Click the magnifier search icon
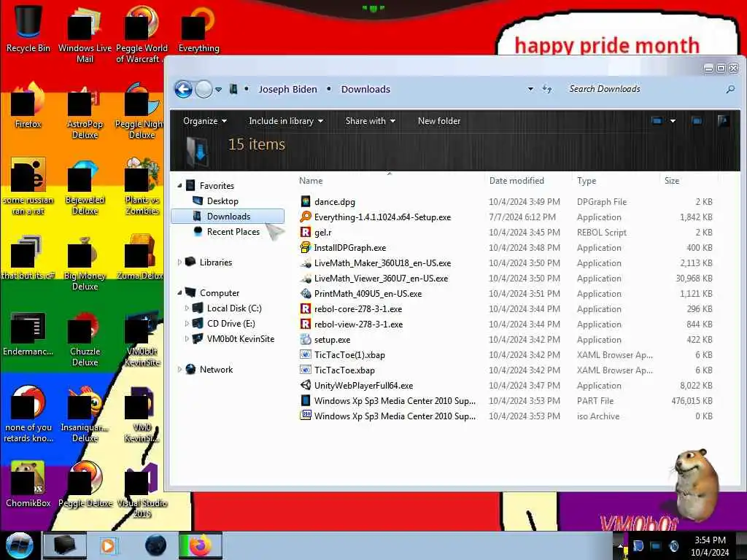 pos(729,89)
